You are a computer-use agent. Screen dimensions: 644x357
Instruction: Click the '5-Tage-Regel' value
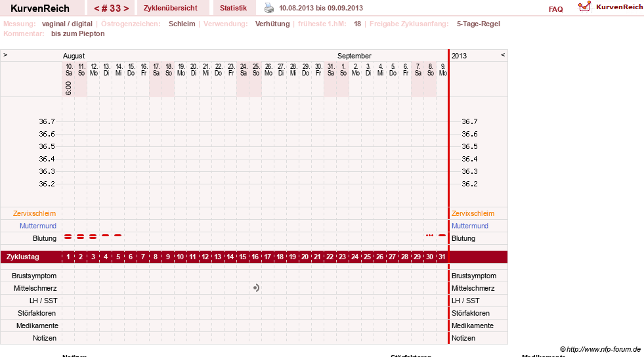coord(478,24)
